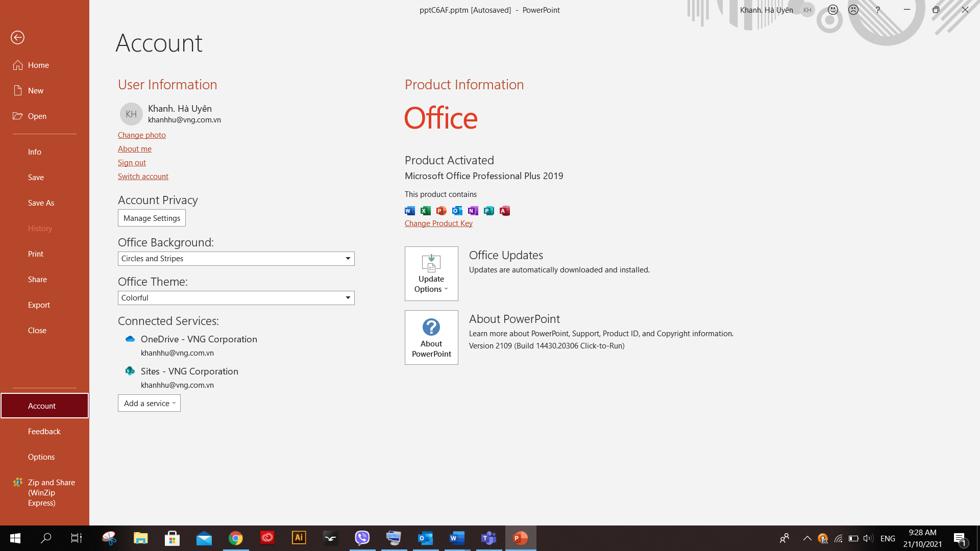Click the SharePoint Sites icon
The image size is (980, 551).
tap(130, 371)
